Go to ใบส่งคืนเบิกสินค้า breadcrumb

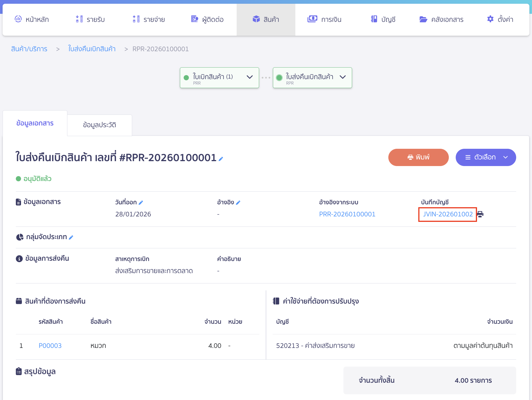point(92,49)
